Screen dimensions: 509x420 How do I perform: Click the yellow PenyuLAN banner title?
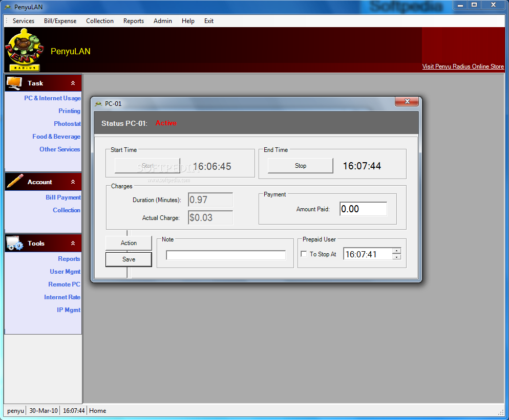point(71,51)
